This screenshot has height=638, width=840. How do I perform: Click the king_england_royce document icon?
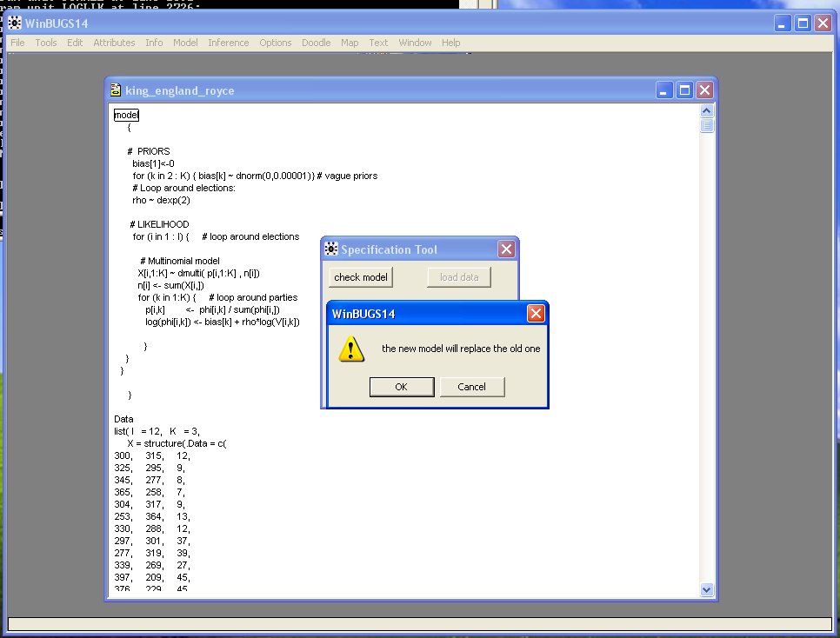click(115, 90)
